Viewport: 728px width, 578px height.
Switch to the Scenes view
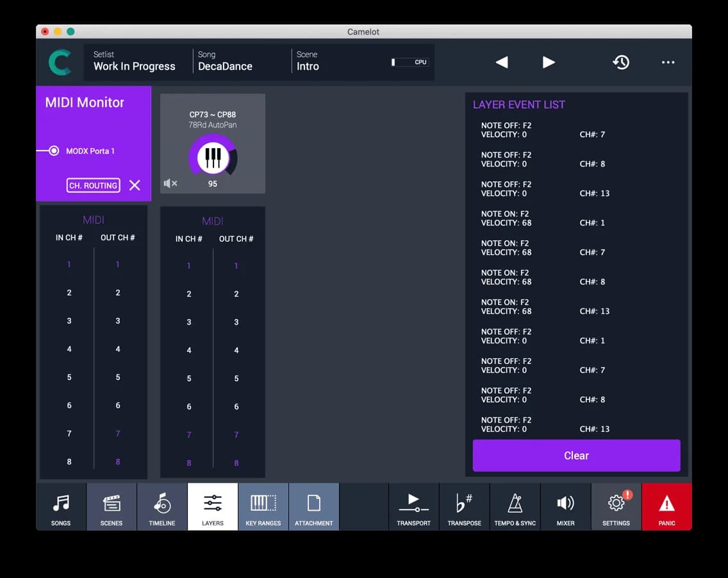(x=111, y=506)
